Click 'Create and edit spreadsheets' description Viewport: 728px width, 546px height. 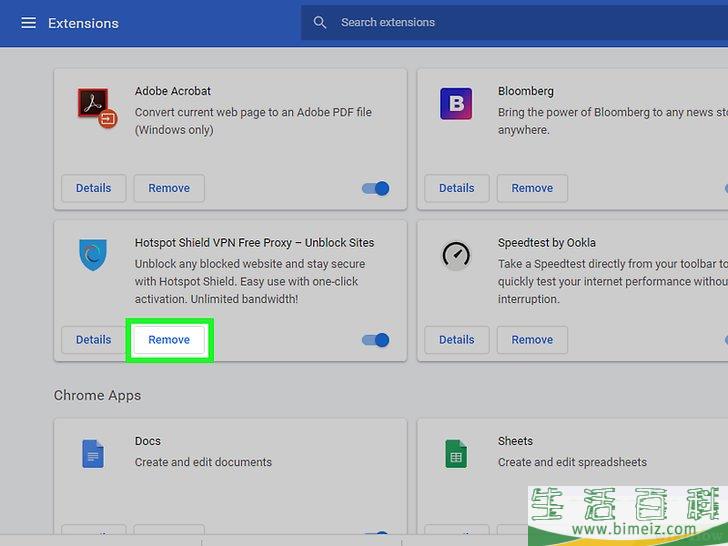[x=572, y=462]
